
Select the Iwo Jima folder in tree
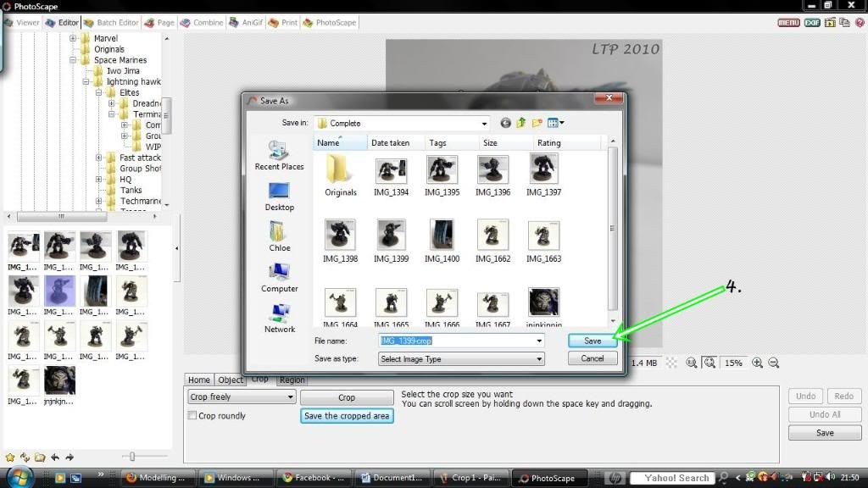coord(123,71)
